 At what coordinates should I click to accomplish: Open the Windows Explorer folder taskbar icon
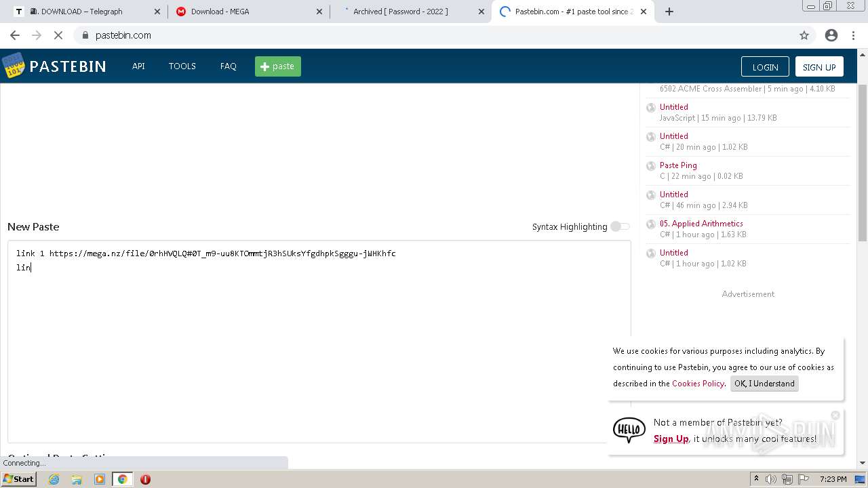click(x=77, y=479)
